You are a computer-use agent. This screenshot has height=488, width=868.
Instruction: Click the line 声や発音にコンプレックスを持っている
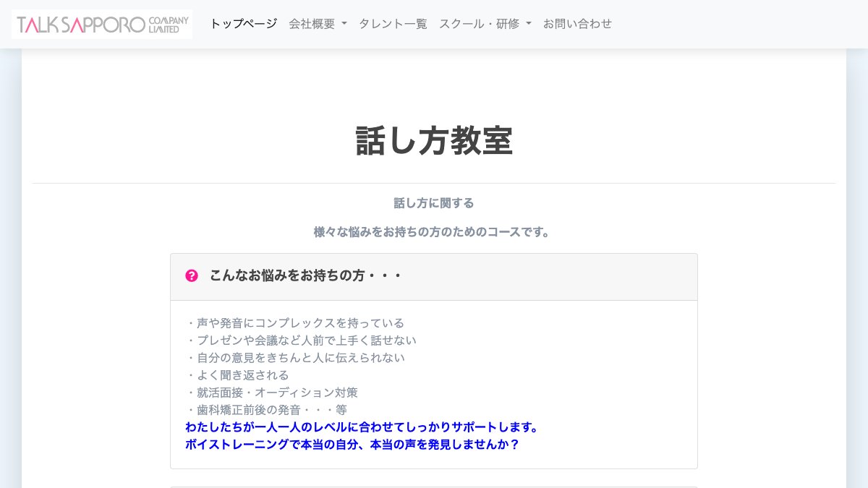pos(295,323)
